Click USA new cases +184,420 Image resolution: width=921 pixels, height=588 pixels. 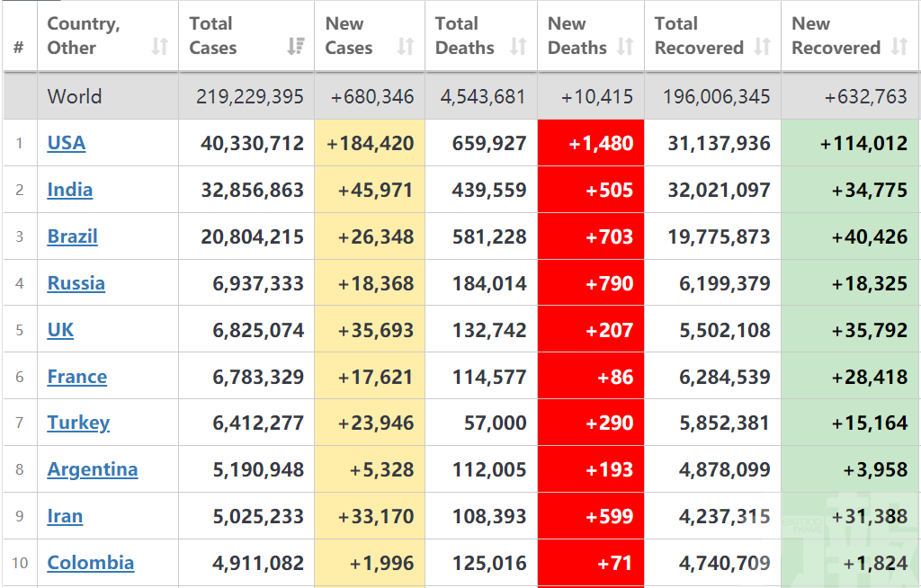370,143
